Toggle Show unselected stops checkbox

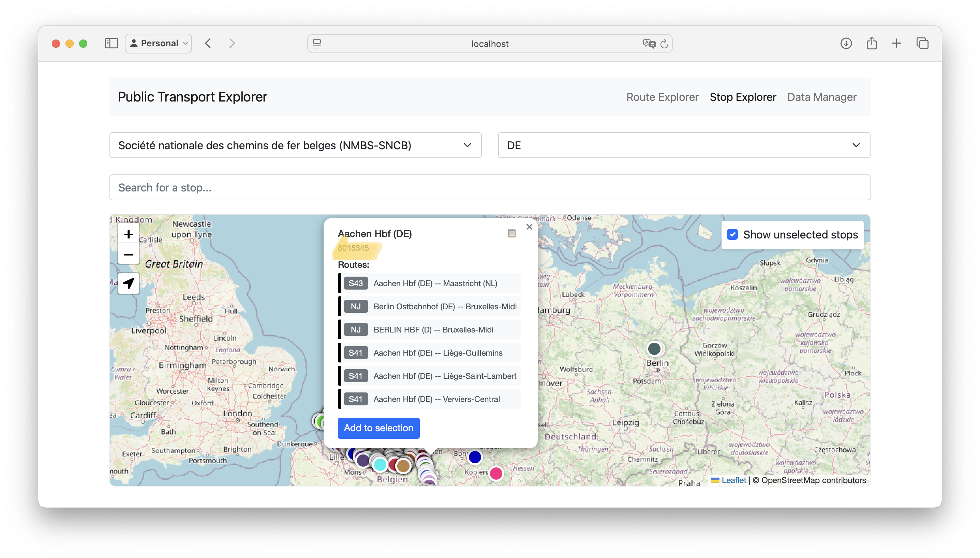coord(733,235)
